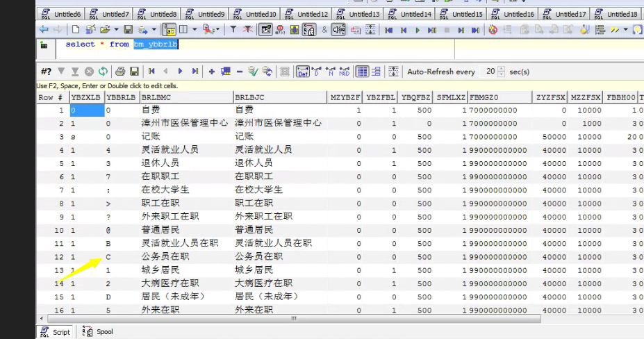This screenshot has width=644, height=339.
Task: Click the Auto-Refresh seconds input field
Action: (x=490, y=72)
